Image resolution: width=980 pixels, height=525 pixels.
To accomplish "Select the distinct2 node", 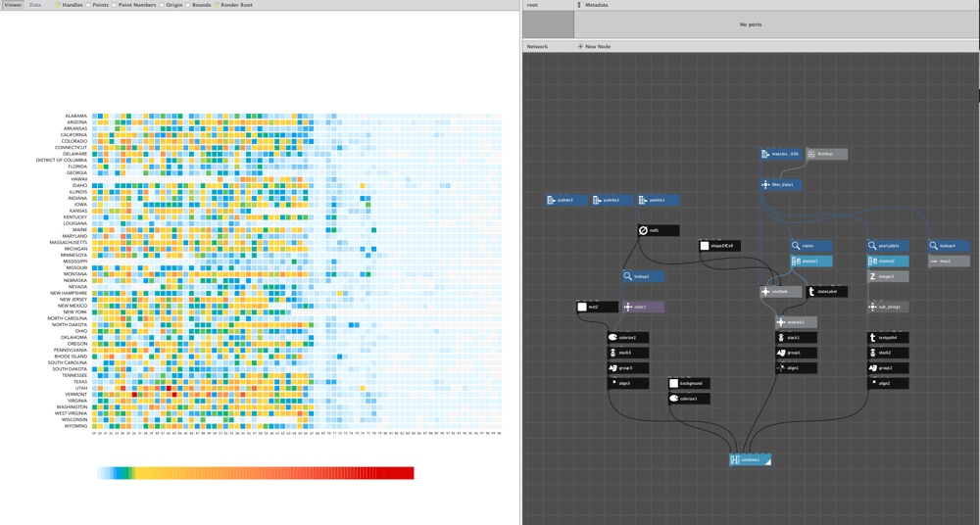I will point(888,262).
